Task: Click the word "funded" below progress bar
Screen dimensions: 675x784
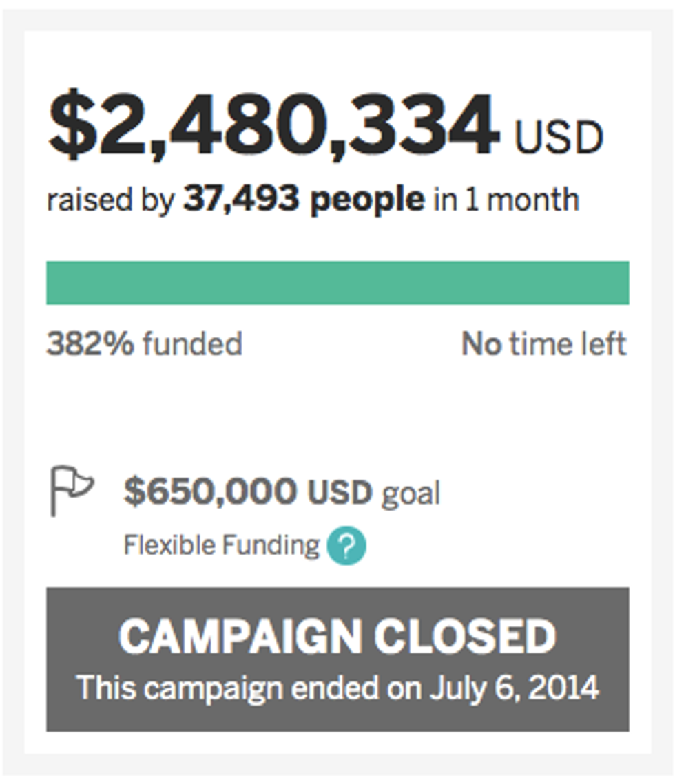Action: (192, 343)
